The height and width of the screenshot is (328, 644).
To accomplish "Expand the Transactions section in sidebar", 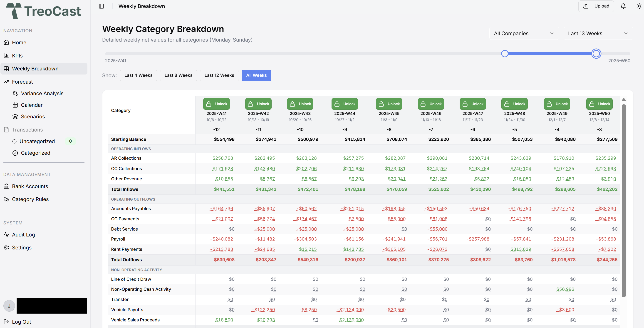I will point(27,129).
